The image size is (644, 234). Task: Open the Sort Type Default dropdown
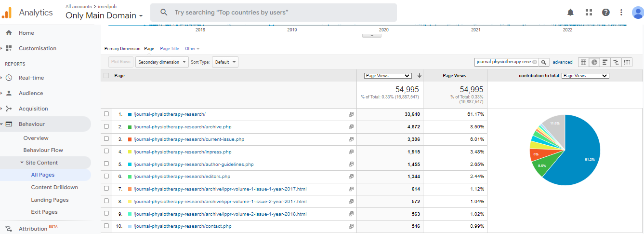pyautogui.click(x=226, y=62)
